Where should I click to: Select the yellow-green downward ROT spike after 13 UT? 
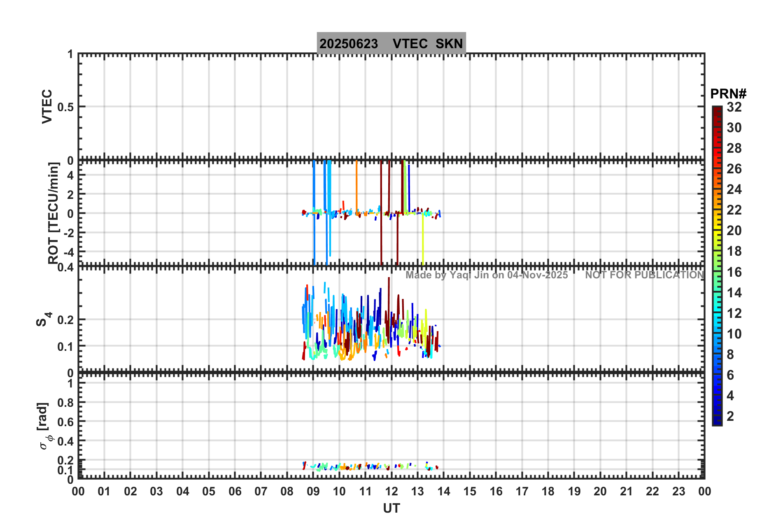click(x=423, y=239)
